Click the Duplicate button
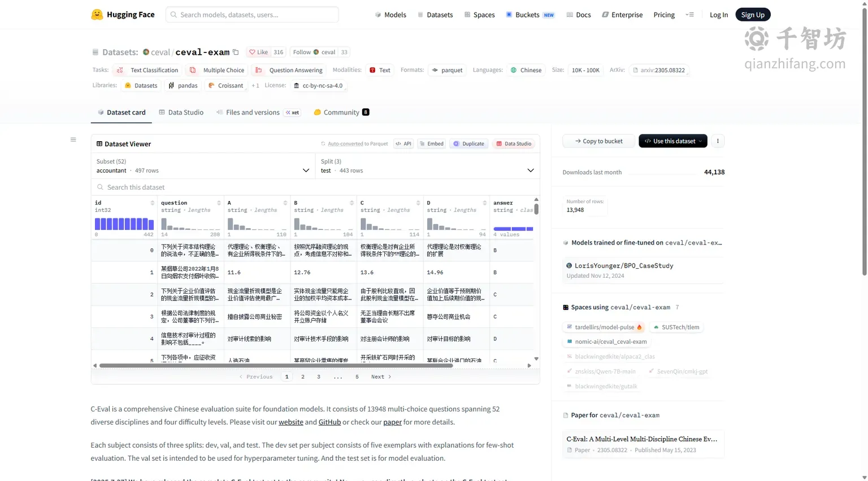The height and width of the screenshot is (481, 868). [468, 144]
